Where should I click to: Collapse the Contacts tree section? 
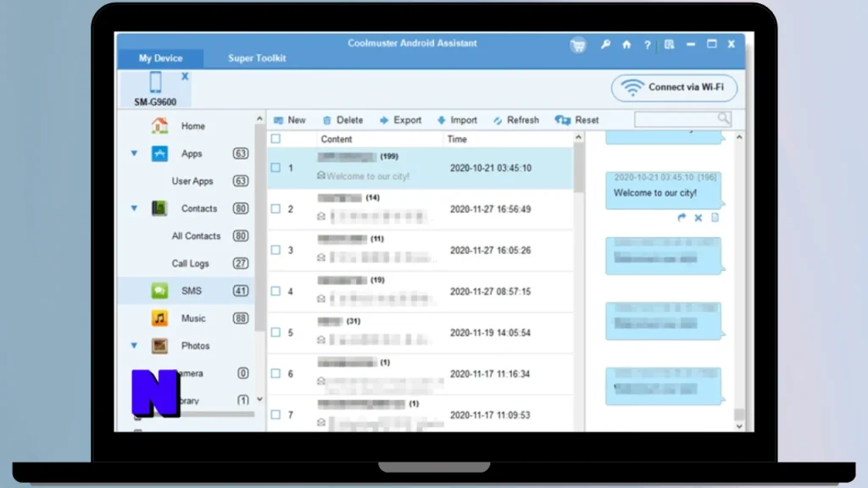134,208
